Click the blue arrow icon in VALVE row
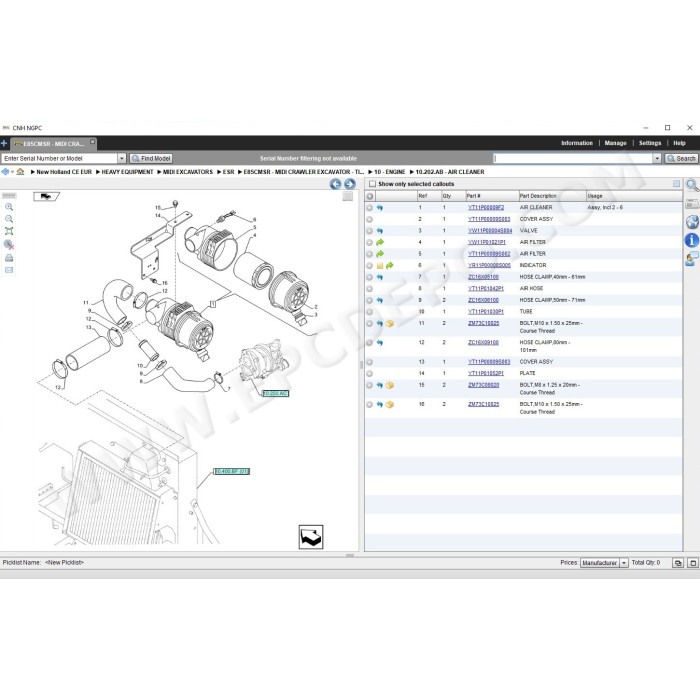Image resolution: width=700 pixels, height=700 pixels. pyautogui.click(x=379, y=231)
